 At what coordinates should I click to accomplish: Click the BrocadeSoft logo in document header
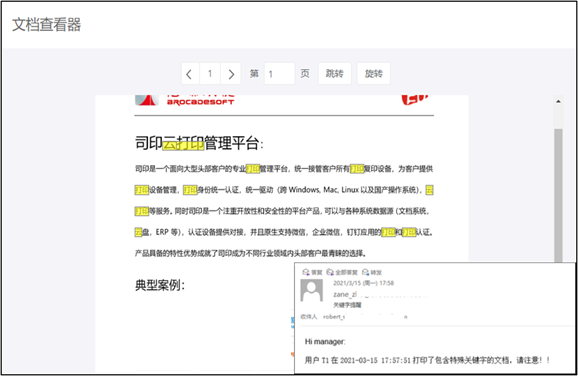pos(185,100)
